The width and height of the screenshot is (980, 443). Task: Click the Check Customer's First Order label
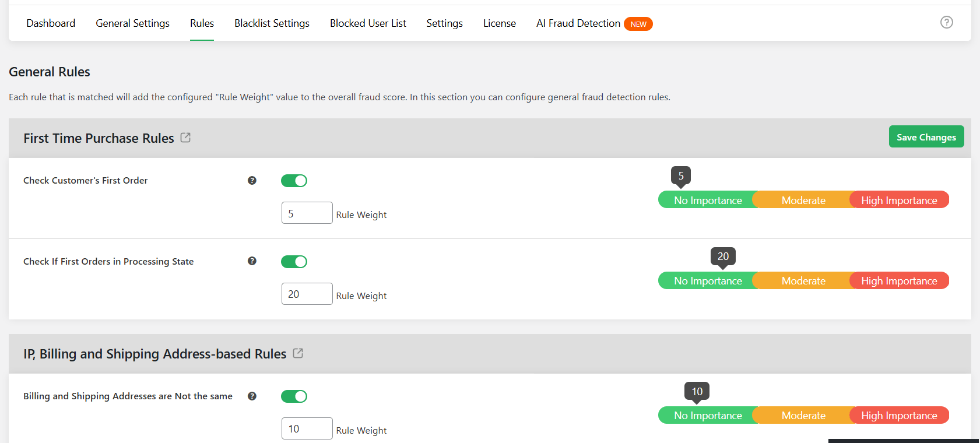85,181
